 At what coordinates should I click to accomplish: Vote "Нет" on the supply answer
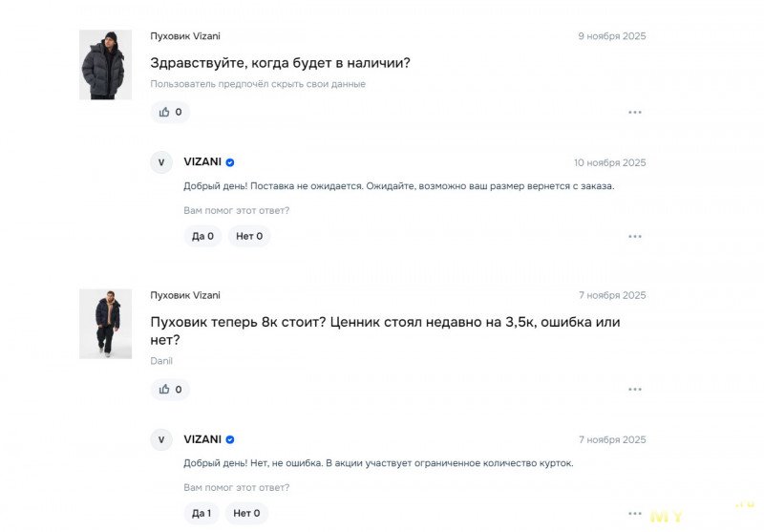tap(248, 236)
